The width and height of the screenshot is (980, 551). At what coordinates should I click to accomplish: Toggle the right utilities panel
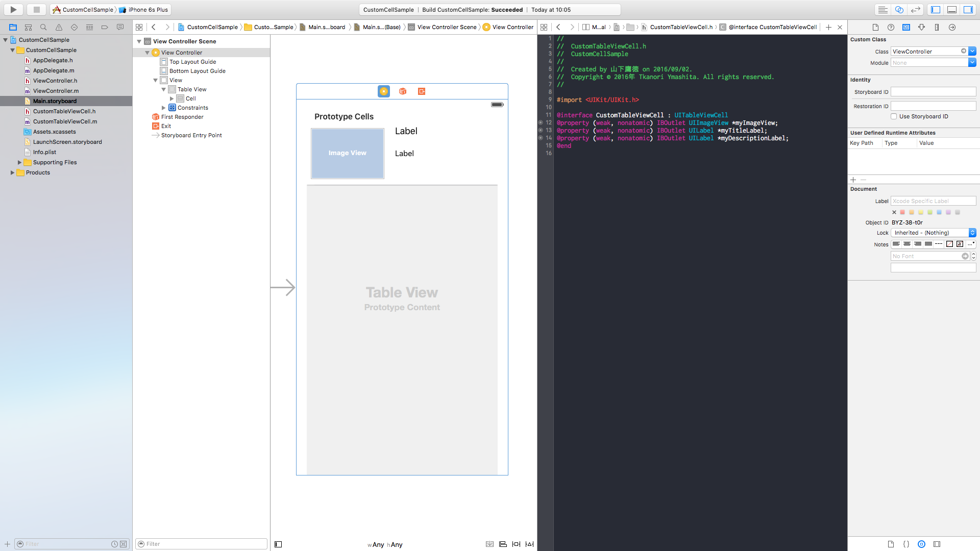click(x=968, y=10)
